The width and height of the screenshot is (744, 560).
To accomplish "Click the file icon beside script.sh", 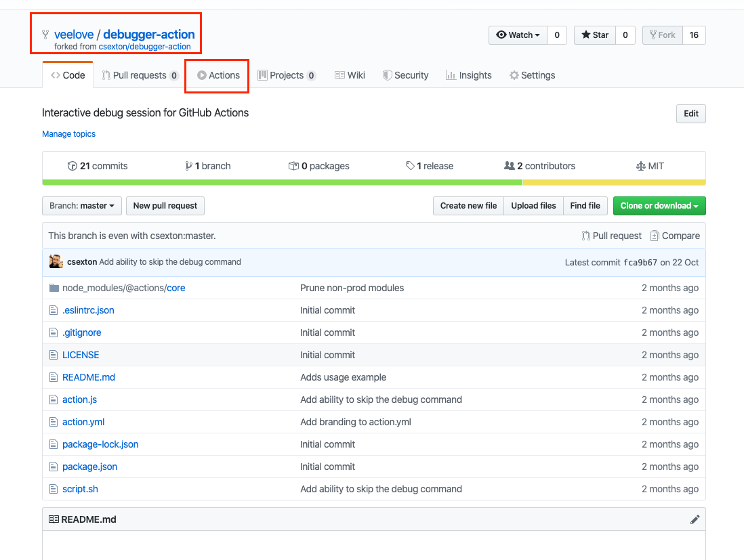I will (54, 489).
